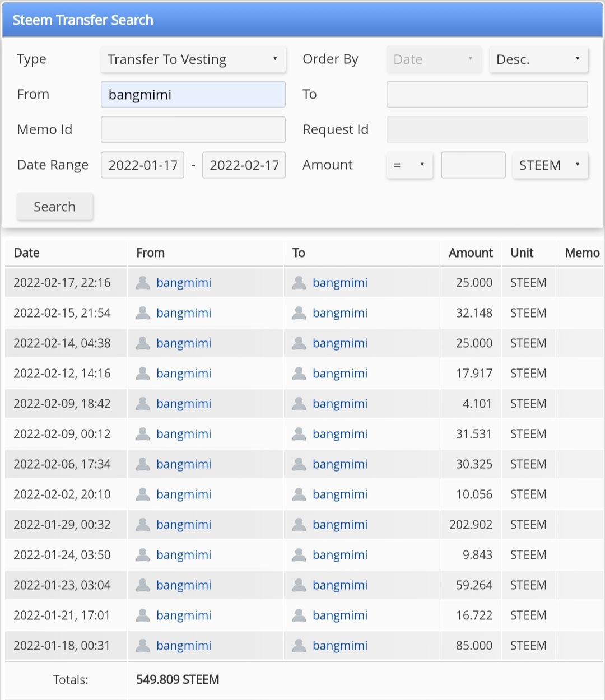Image resolution: width=605 pixels, height=700 pixels.
Task: Click the Date column header
Action: pyautogui.click(x=26, y=253)
